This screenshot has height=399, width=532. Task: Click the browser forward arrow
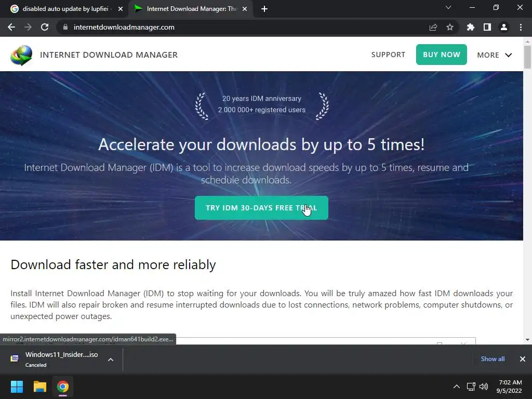coord(28,27)
